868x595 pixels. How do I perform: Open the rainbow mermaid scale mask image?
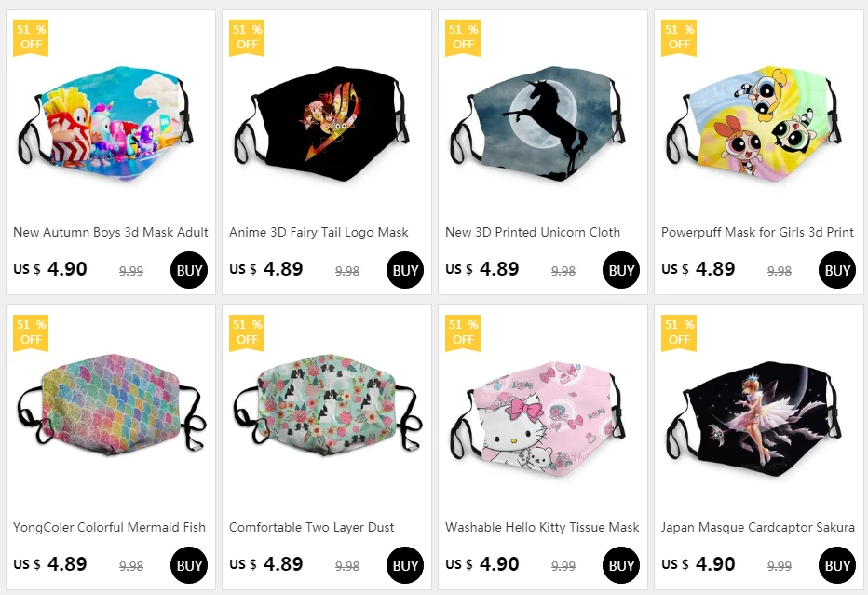point(112,406)
